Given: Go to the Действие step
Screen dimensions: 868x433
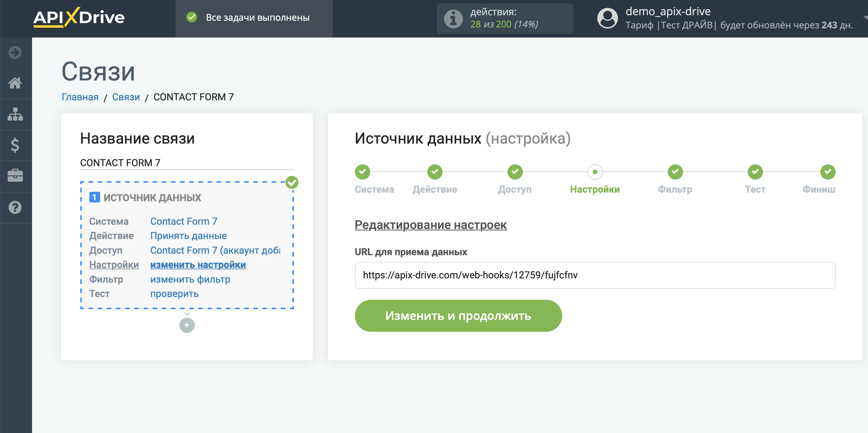Looking at the screenshot, I should click(435, 172).
